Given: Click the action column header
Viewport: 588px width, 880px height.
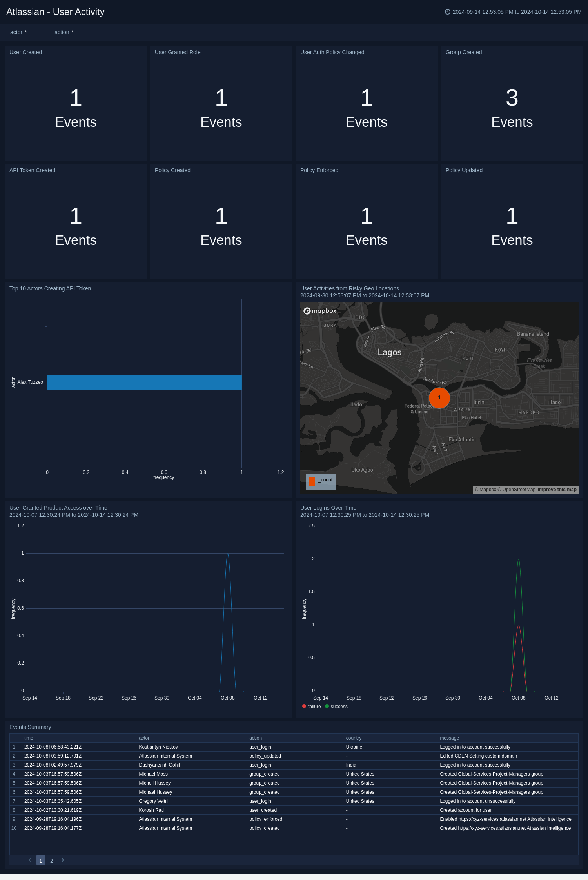Looking at the screenshot, I should [256, 738].
